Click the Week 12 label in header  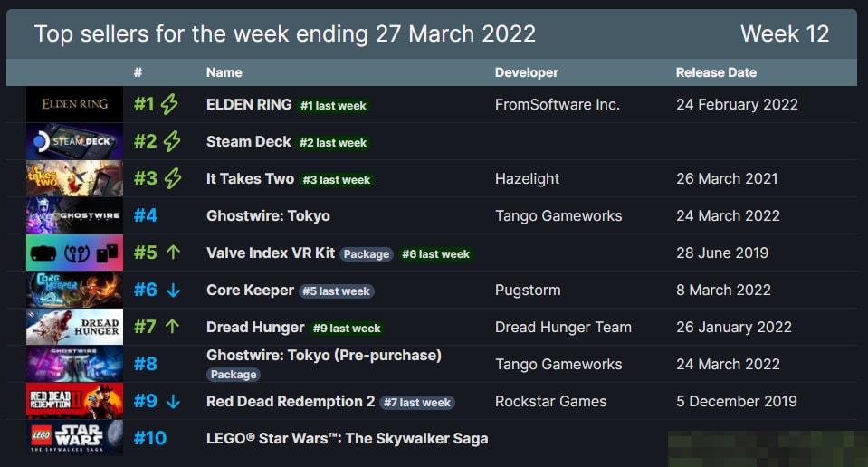[x=785, y=33]
